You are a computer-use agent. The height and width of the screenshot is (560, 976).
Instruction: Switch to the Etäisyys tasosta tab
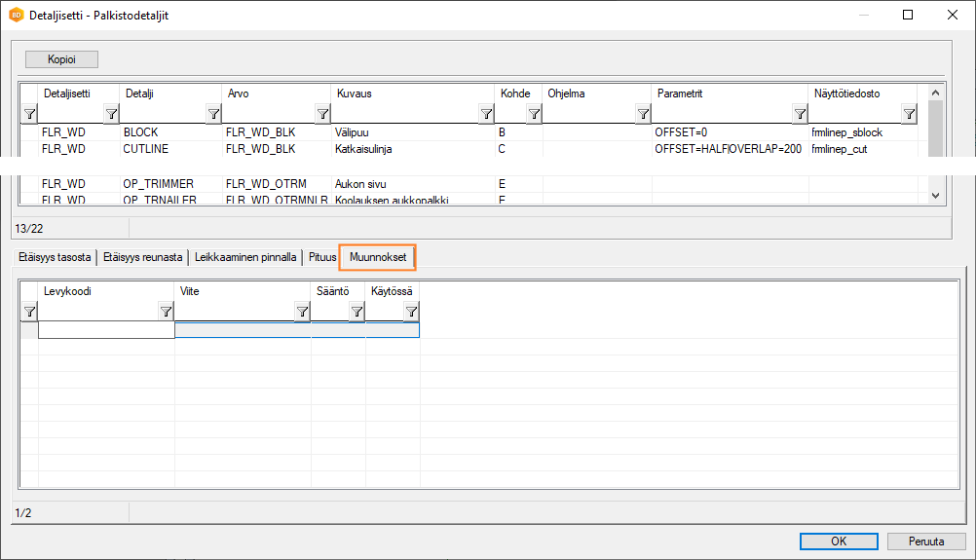point(55,258)
